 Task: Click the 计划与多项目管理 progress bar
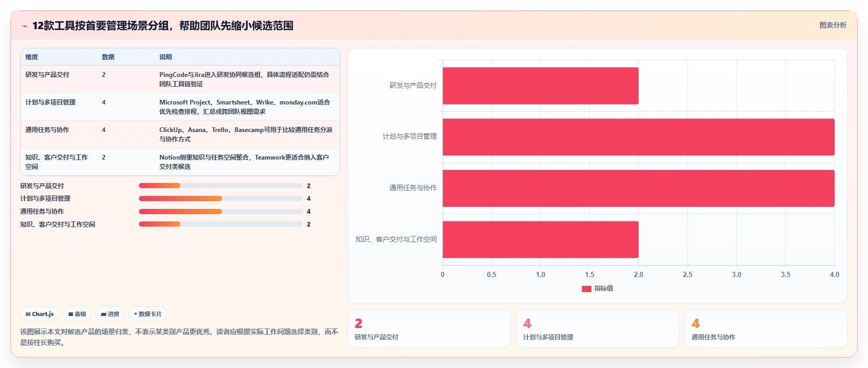(x=221, y=199)
